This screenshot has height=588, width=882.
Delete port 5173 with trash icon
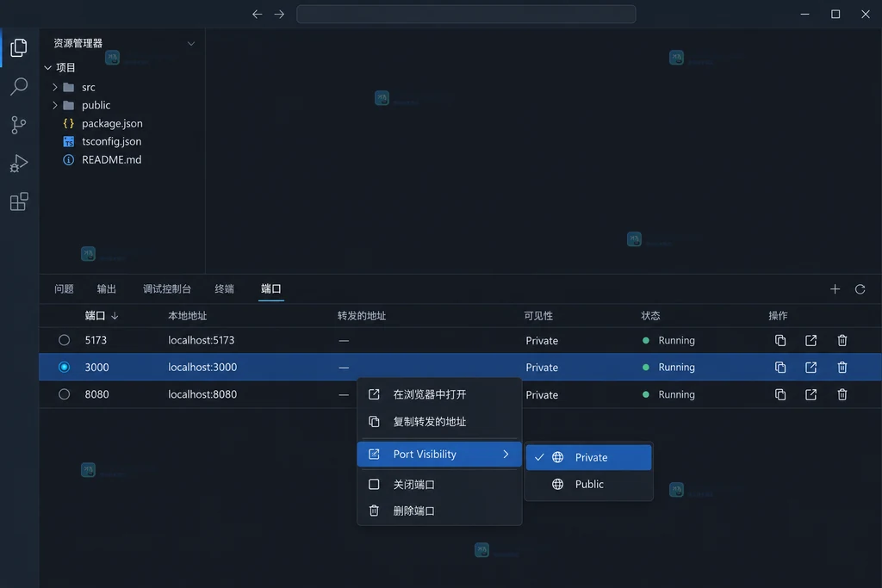[x=842, y=340]
